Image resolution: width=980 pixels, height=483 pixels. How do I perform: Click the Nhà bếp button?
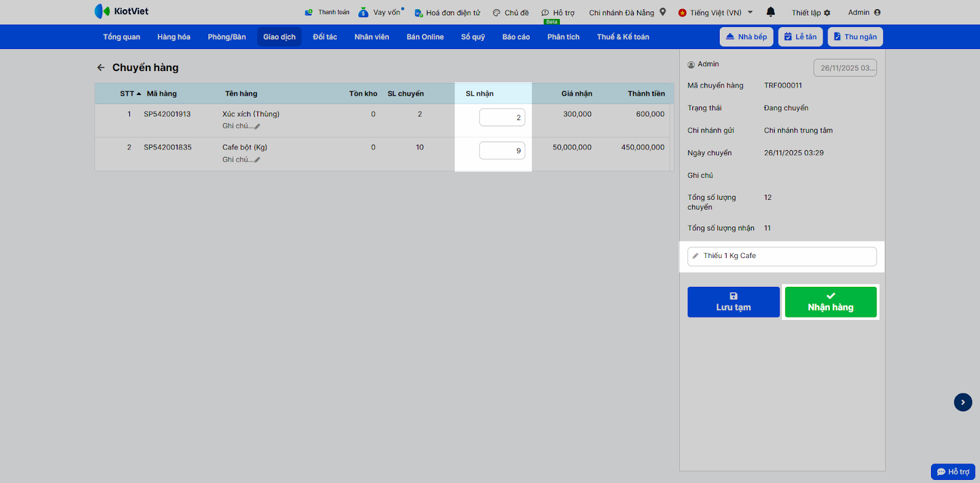[747, 37]
